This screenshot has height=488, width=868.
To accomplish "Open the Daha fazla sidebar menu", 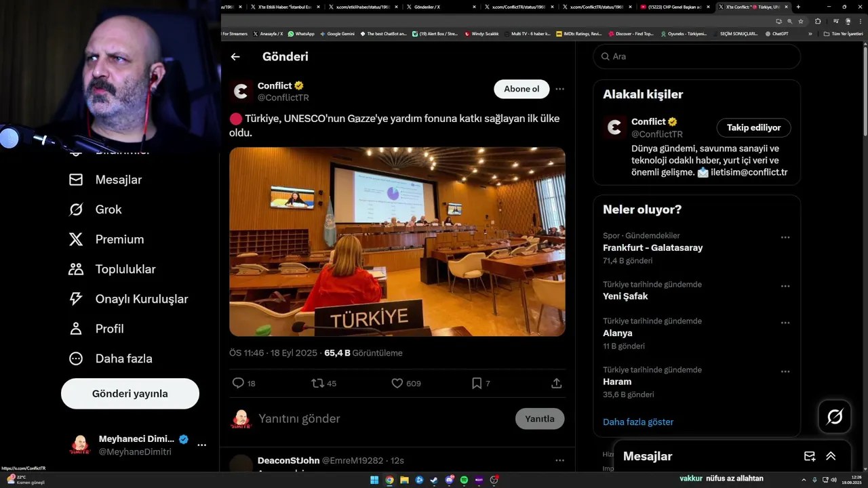I will pyautogui.click(x=111, y=359).
